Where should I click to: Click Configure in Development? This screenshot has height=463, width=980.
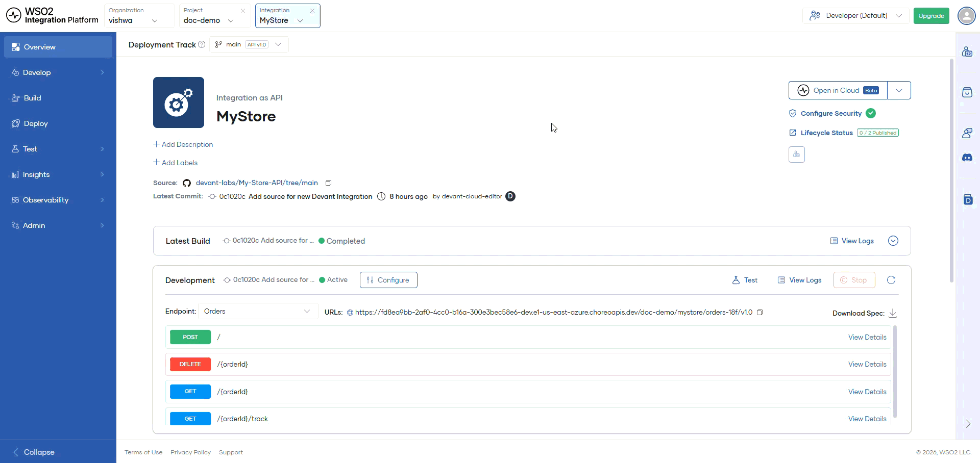click(388, 280)
